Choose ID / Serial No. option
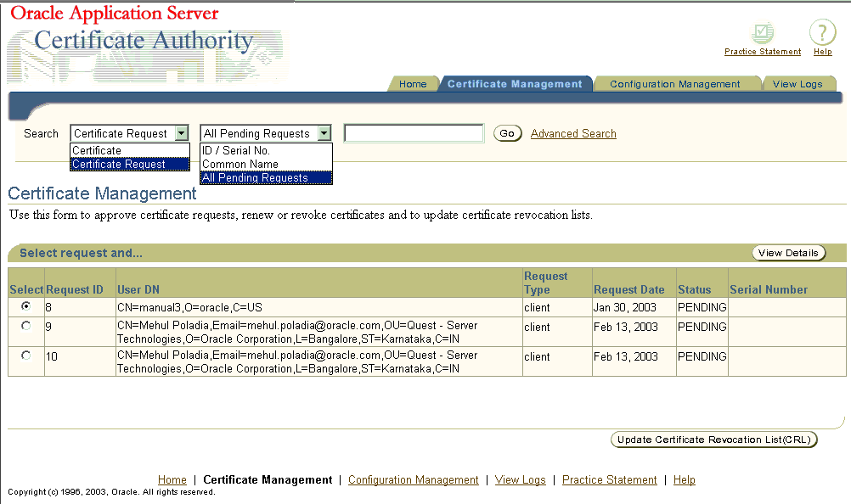 pos(266,151)
